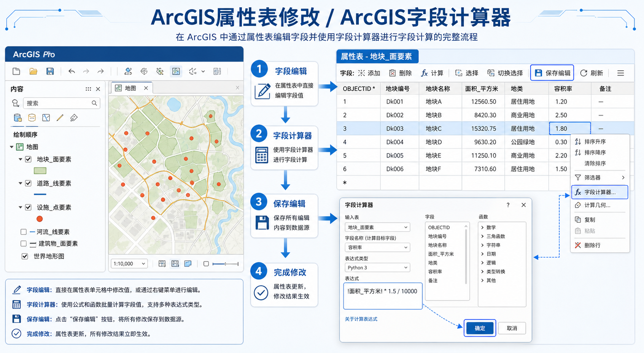Viewport: 644px width, 353px height.
Task: Toggle the small checkbox in map status bar
Action: pyautogui.click(x=206, y=264)
